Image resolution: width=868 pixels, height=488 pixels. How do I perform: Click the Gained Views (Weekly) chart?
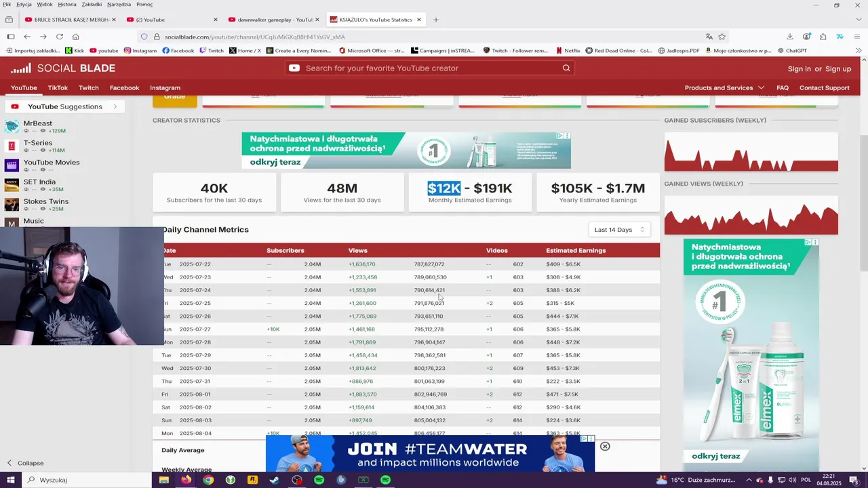point(751,215)
